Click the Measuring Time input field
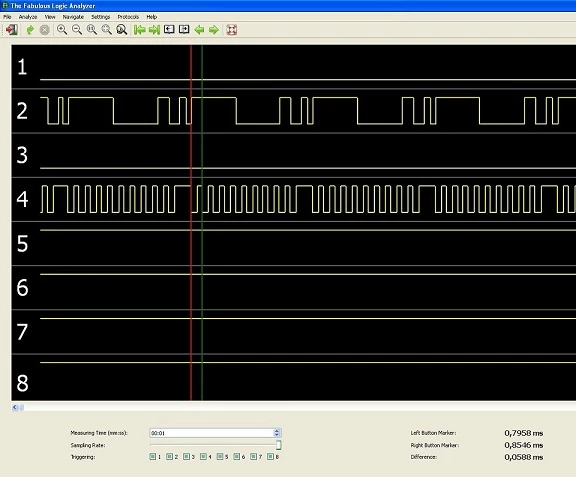The width and height of the screenshot is (576, 477). pos(212,433)
